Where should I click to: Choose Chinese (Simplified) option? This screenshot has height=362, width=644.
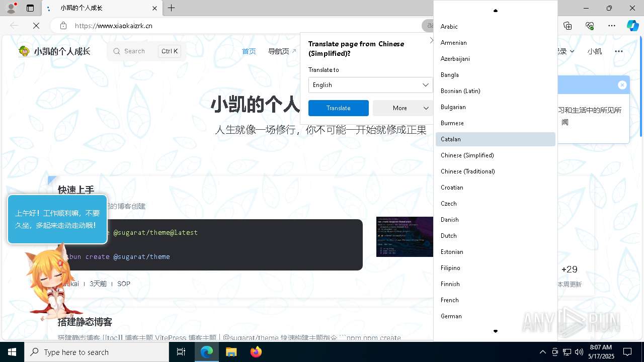pyautogui.click(x=496, y=155)
